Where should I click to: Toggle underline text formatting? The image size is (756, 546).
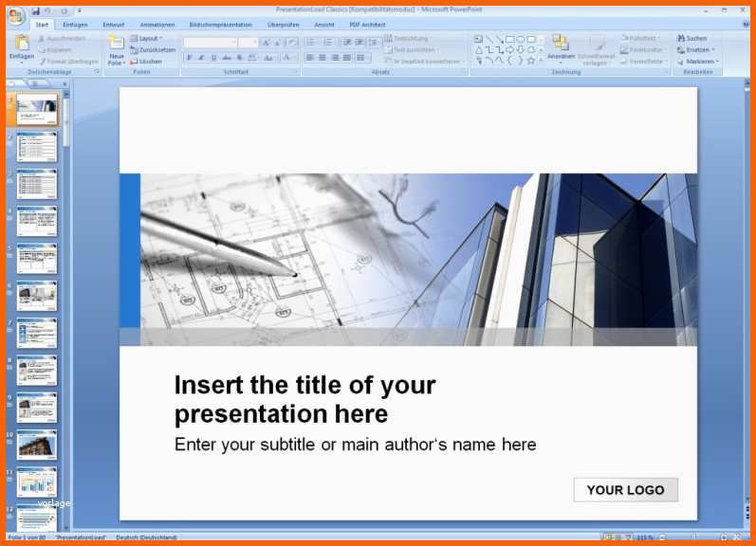pyautogui.click(x=213, y=58)
